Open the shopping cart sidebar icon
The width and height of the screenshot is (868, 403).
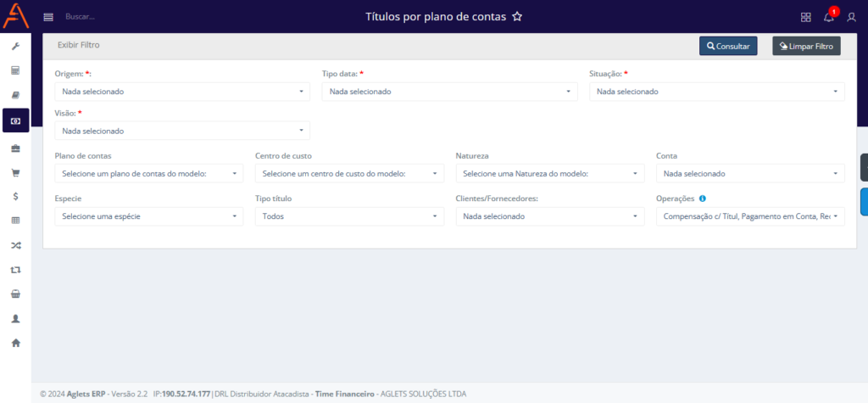[15, 172]
